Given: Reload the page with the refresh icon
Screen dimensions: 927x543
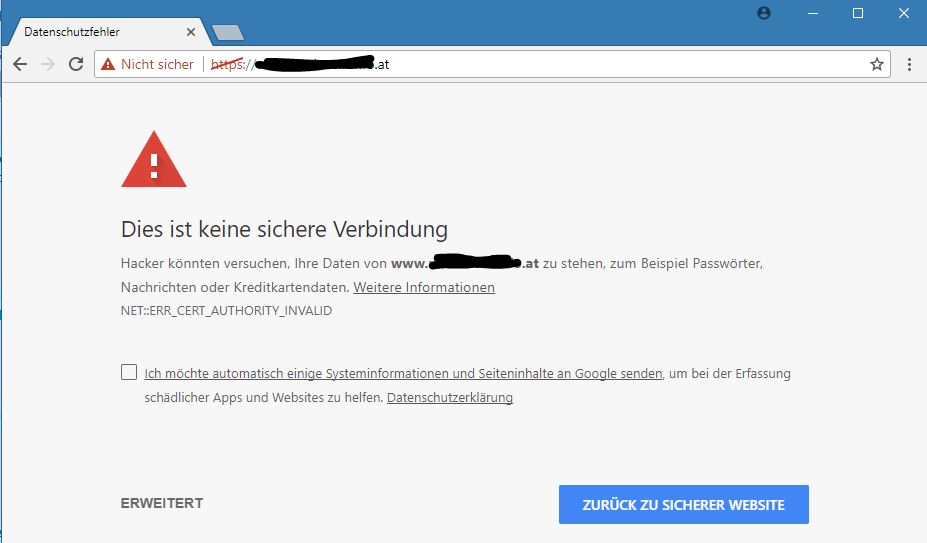Looking at the screenshot, I should 76,64.
